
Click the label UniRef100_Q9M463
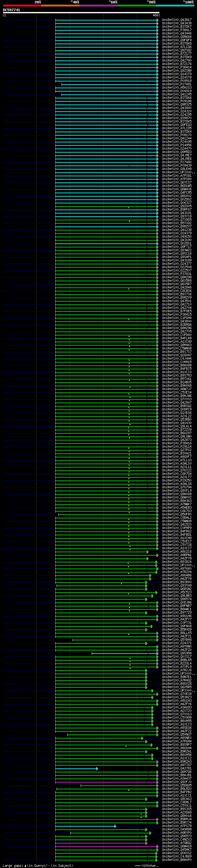[x=177, y=345]
